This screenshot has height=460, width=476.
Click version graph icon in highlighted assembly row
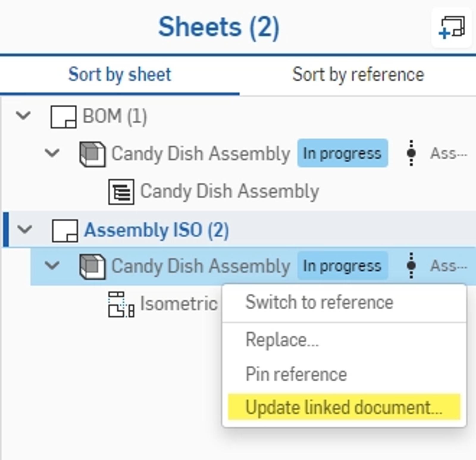[x=411, y=266]
